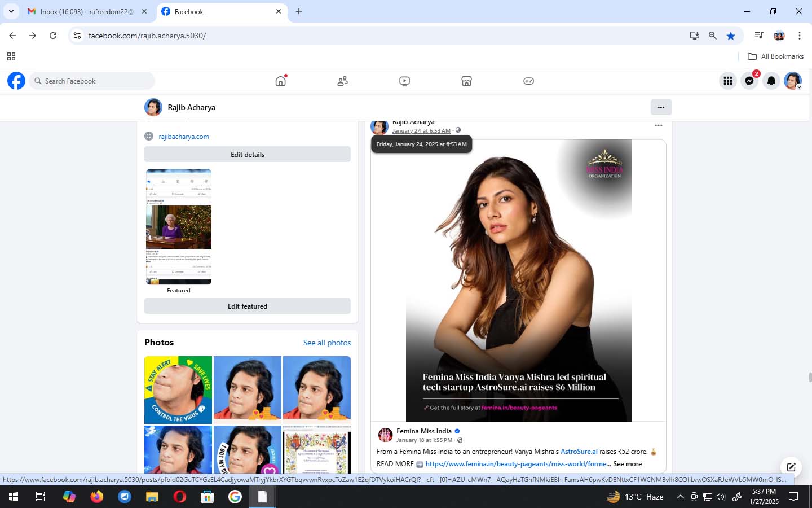Image resolution: width=812 pixels, height=508 pixels.
Task: Open the Marketplace icon
Action: pos(466,81)
